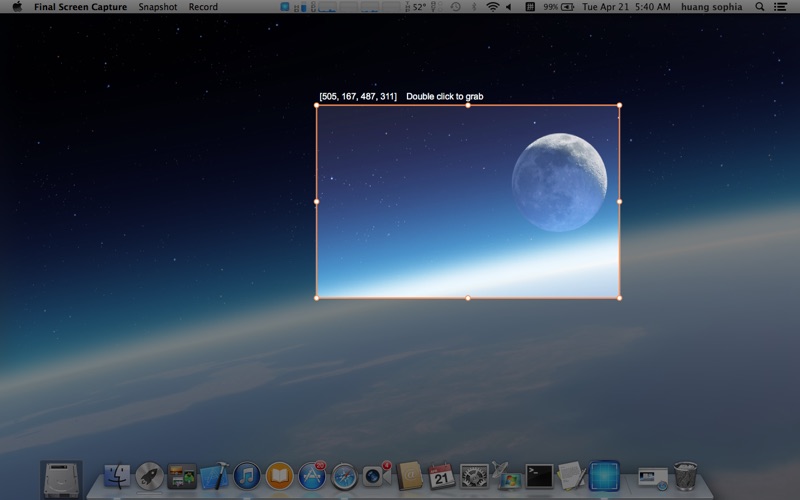The image size is (800, 500).
Task: Click the selection's top-middle handle
Action: 468,105
